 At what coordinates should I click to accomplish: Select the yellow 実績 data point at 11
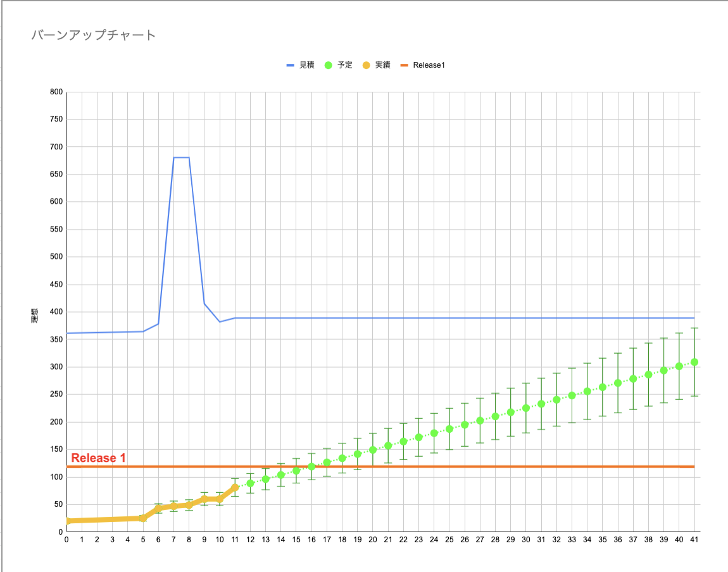point(235,488)
